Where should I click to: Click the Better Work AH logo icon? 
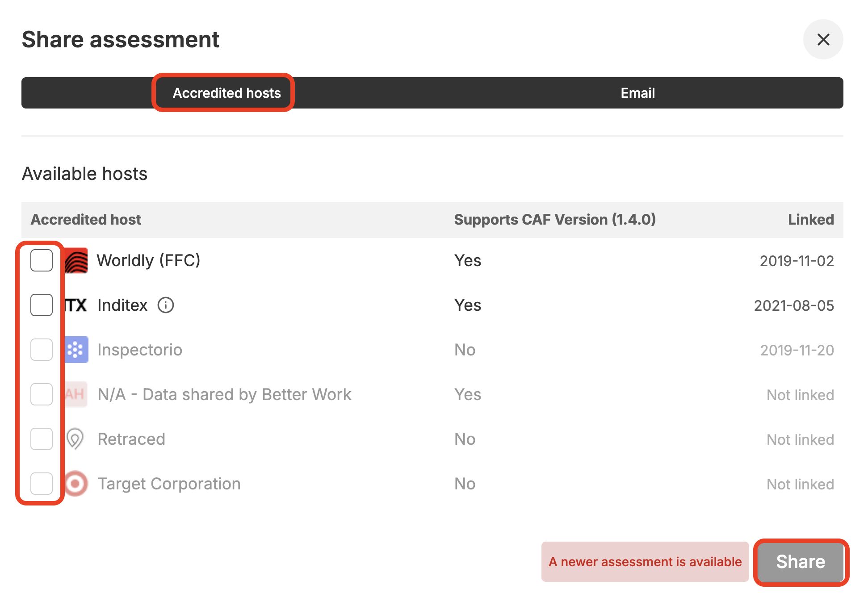tap(76, 394)
